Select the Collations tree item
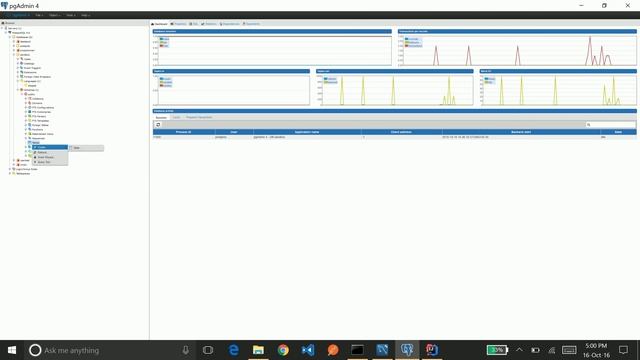Image resolution: width=640 pixels, height=360 pixels. pyautogui.click(x=38, y=99)
